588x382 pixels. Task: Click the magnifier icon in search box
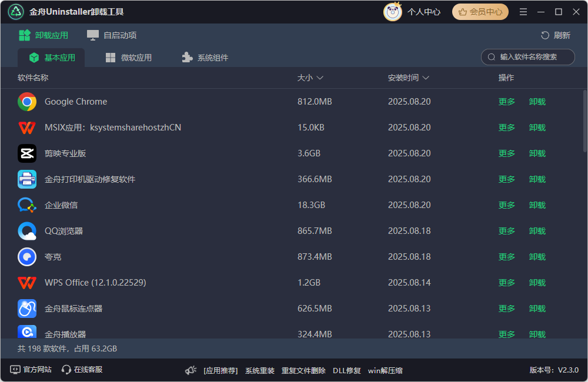tap(491, 57)
